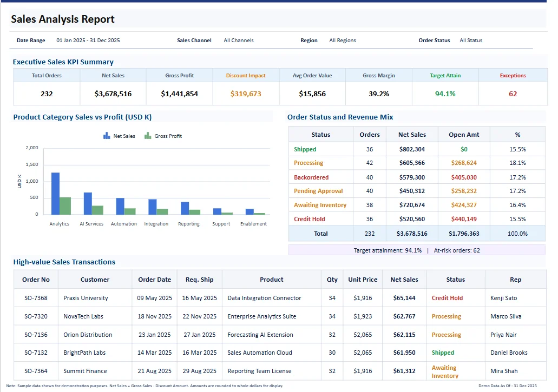Click the Exceptions KPI value 62
The height and width of the screenshot is (392, 558).
(x=513, y=94)
